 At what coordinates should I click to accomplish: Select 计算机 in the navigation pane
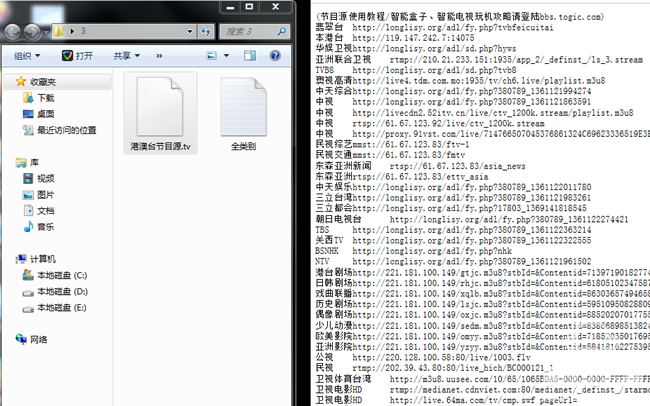pos(36,259)
